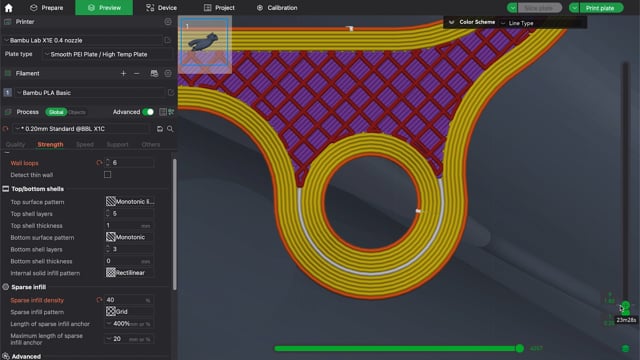Open the Bambu PLA Basic filament dropdown
Image resolution: width=640 pixels, height=360 pixels.
[90, 93]
